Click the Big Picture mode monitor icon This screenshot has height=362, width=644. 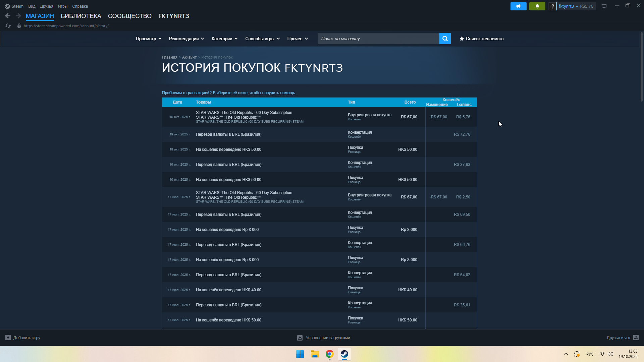pyautogui.click(x=604, y=6)
